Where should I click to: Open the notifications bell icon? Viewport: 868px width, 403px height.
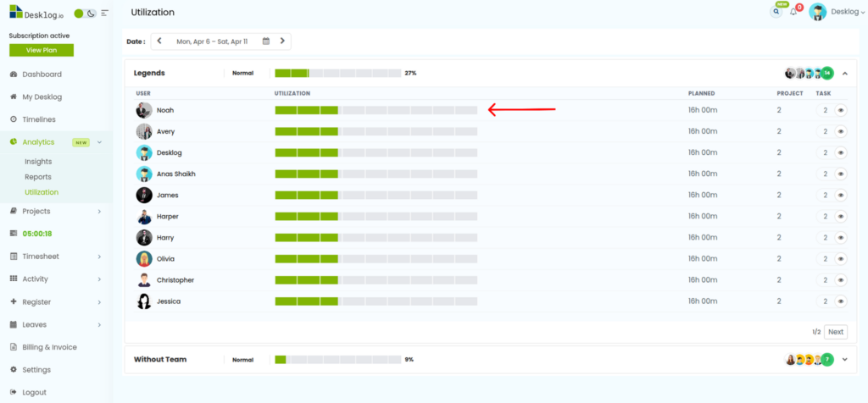pyautogui.click(x=793, y=12)
